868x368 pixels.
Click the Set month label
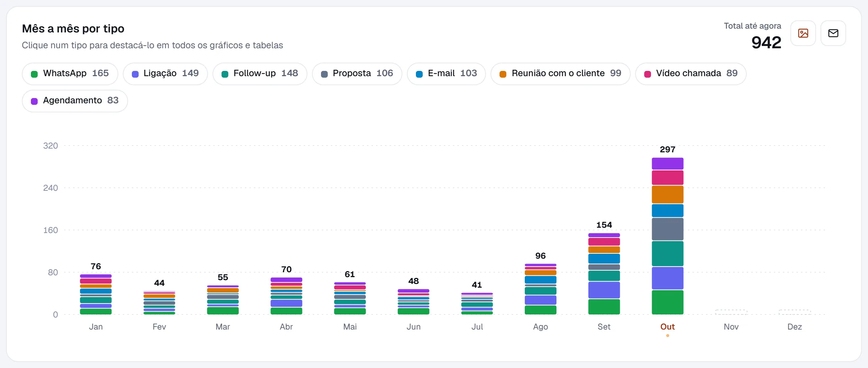point(604,327)
